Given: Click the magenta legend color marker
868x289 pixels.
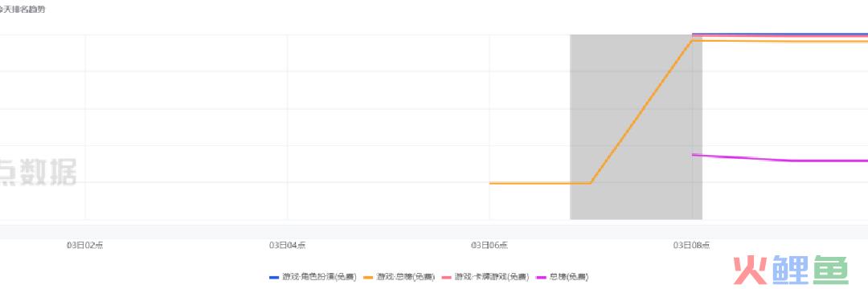Looking at the screenshot, I should pyautogui.click(x=541, y=277).
